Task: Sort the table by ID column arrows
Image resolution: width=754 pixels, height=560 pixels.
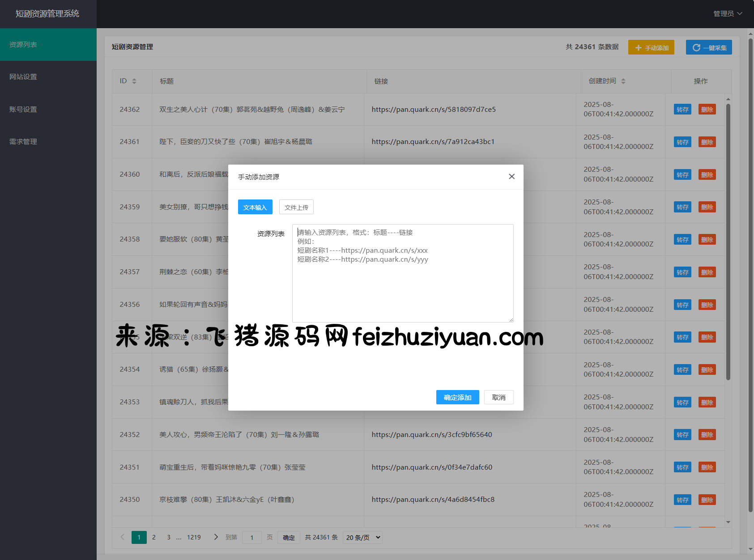Action: (x=134, y=81)
